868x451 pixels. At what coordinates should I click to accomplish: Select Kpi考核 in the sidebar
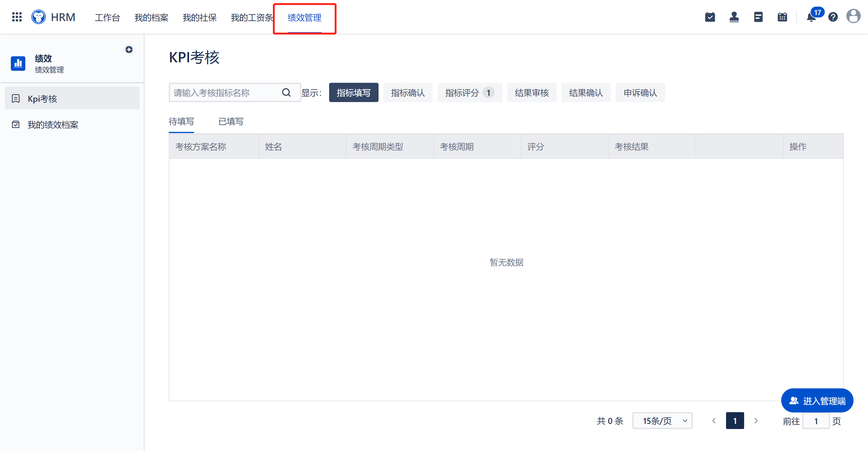(x=72, y=98)
